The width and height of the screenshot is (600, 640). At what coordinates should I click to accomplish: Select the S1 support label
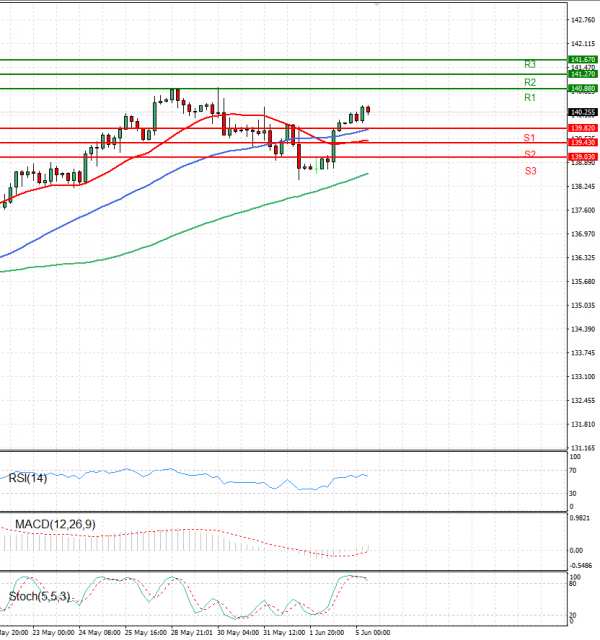coord(530,137)
